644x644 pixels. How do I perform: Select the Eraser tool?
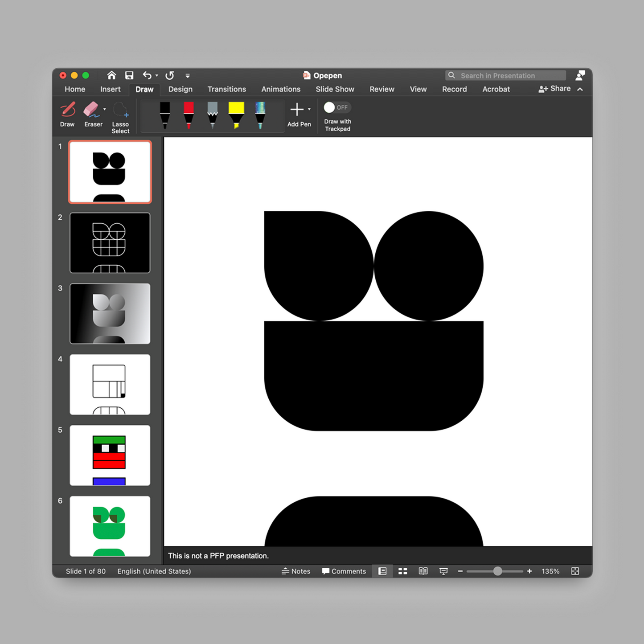click(92, 114)
